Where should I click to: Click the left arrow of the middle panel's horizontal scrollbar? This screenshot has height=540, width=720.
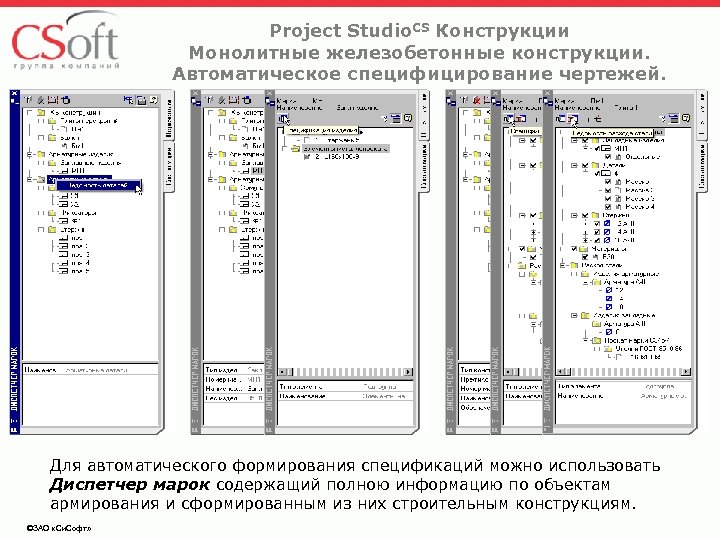(282, 372)
